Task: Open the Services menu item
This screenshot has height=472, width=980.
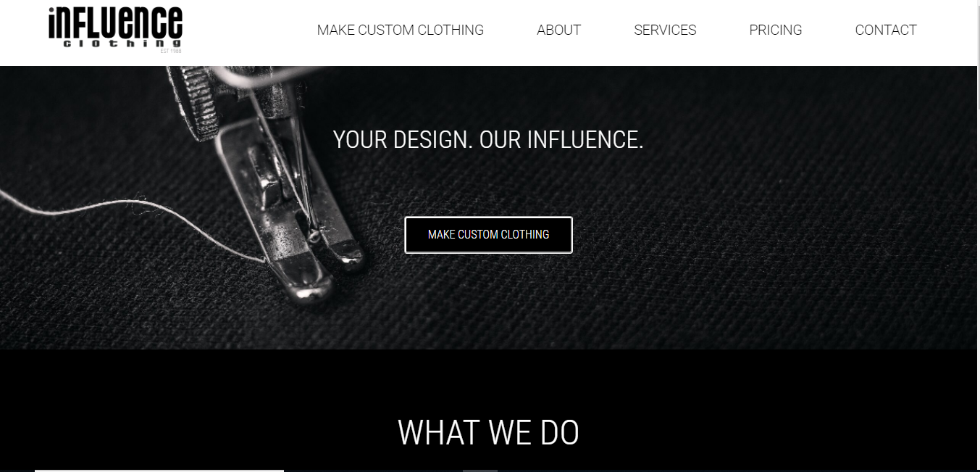Action: (665, 30)
